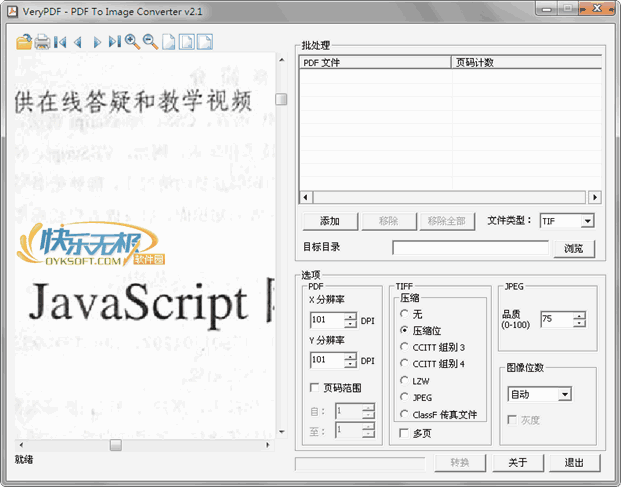Click the first page-view icon after zoom out
621x487 pixels.
(168, 42)
